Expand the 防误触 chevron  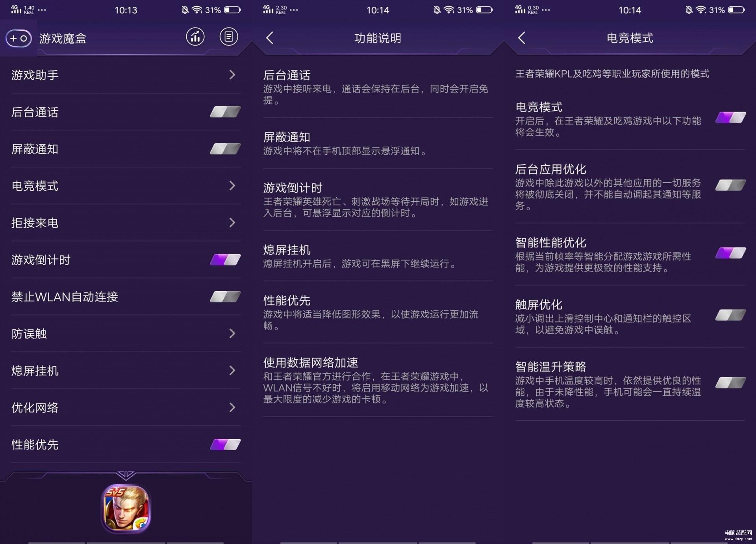[x=232, y=334]
